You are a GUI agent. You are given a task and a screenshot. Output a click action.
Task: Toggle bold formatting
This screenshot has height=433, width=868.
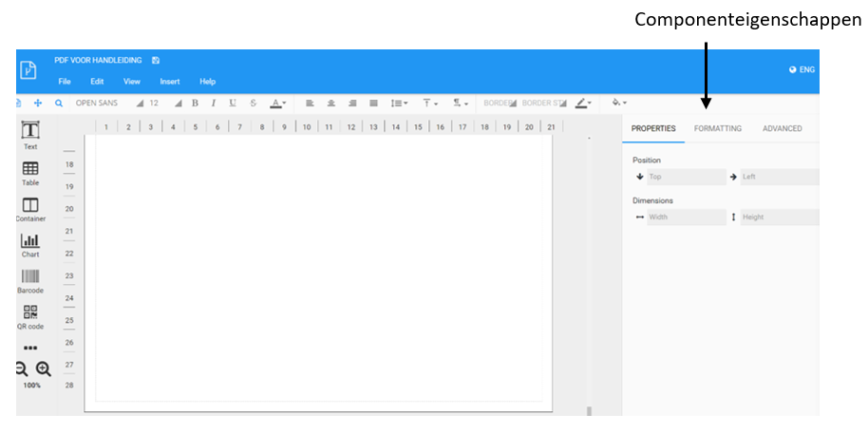195,103
